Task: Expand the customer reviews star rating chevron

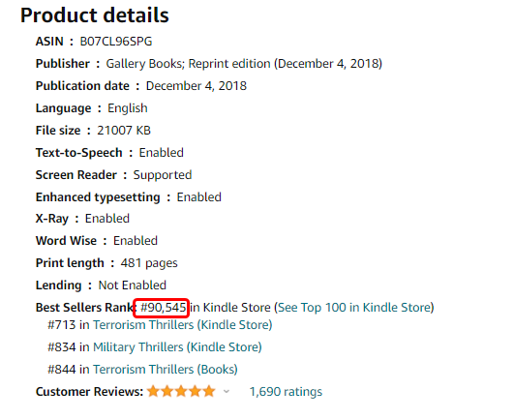Action: point(227,392)
